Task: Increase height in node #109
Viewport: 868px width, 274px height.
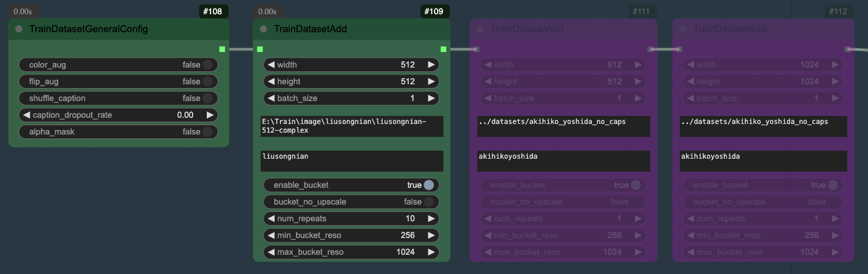Action: (432, 81)
